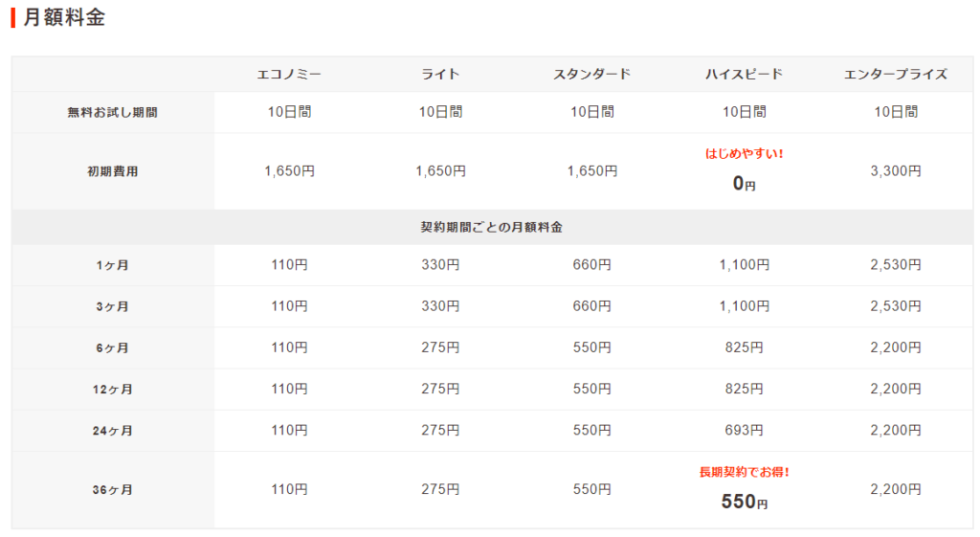Click the 1ヶ月 row label
The width and height of the screenshot is (980, 537).
113,265
